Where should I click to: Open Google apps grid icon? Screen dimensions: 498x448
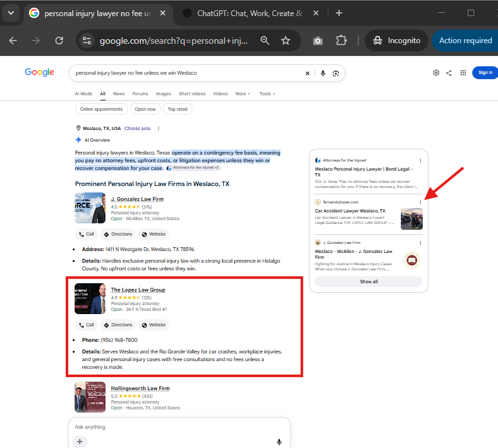pyautogui.click(x=463, y=73)
